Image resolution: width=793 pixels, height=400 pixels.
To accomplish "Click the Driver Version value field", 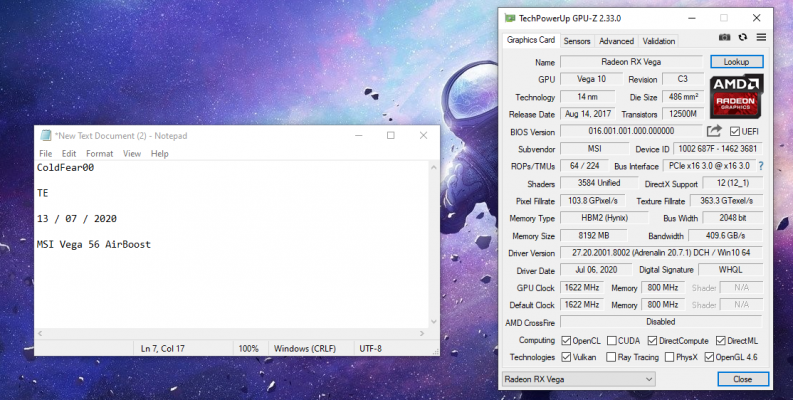I will 661,252.
